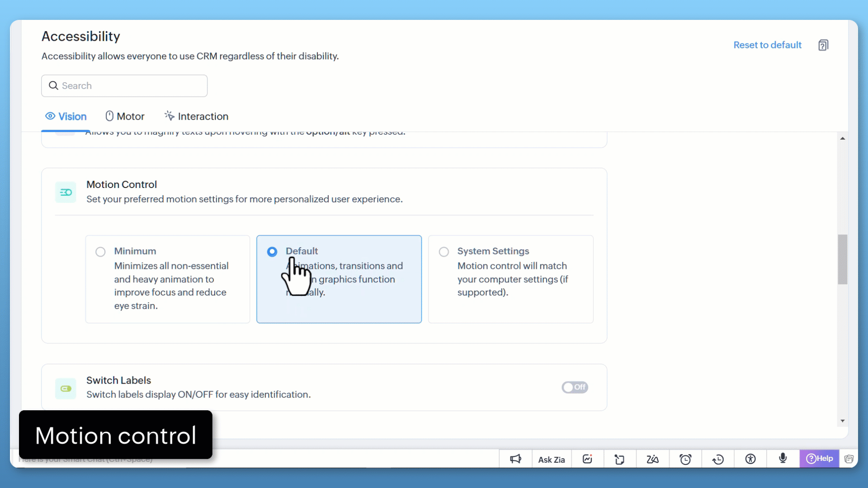Open the Zia insights chart icon
The height and width of the screenshot is (488, 868).
pos(587,459)
